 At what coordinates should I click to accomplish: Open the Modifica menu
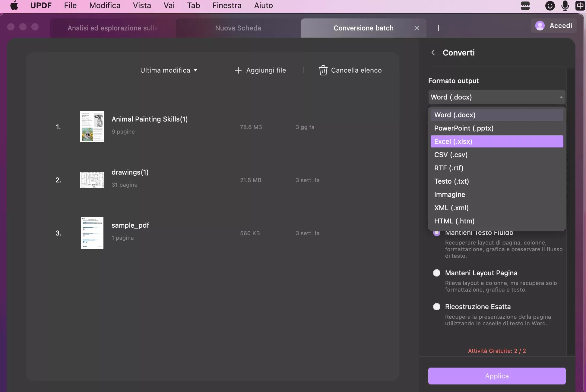pos(105,5)
